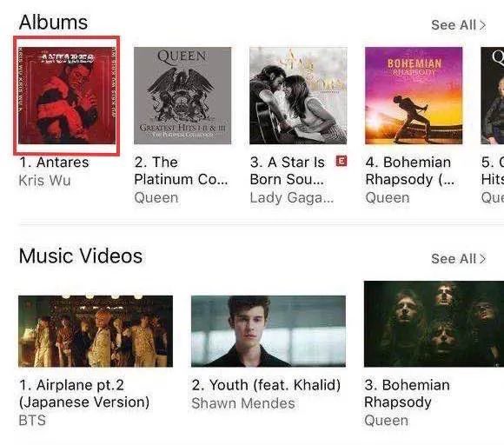Open Queen's Platinum Collection album cover
This screenshot has height=445, width=504.
(182, 96)
